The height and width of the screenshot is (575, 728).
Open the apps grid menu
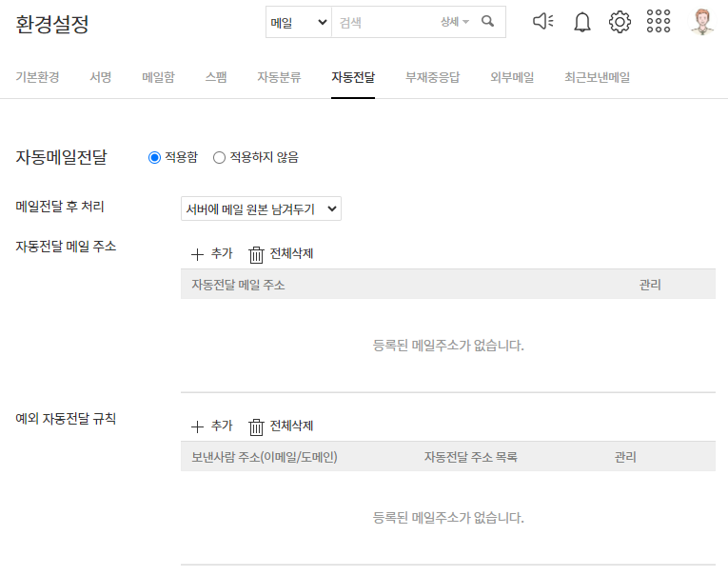(x=659, y=22)
